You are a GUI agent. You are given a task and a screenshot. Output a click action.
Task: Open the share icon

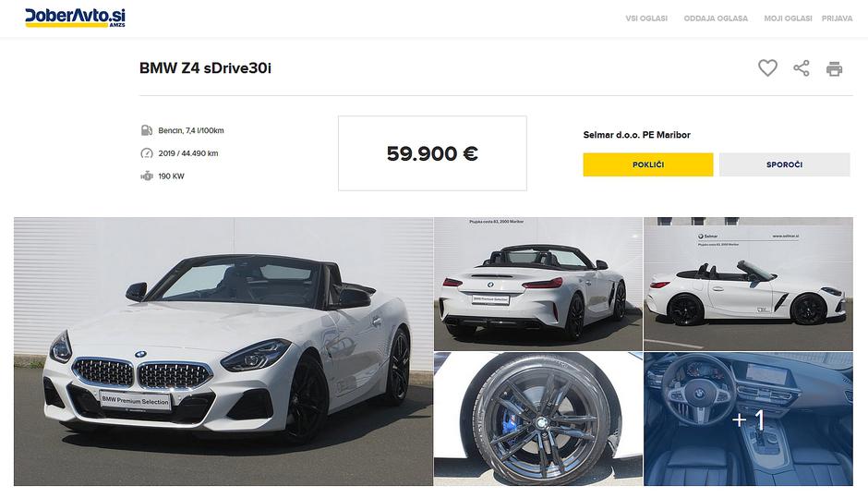coord(801,68)
